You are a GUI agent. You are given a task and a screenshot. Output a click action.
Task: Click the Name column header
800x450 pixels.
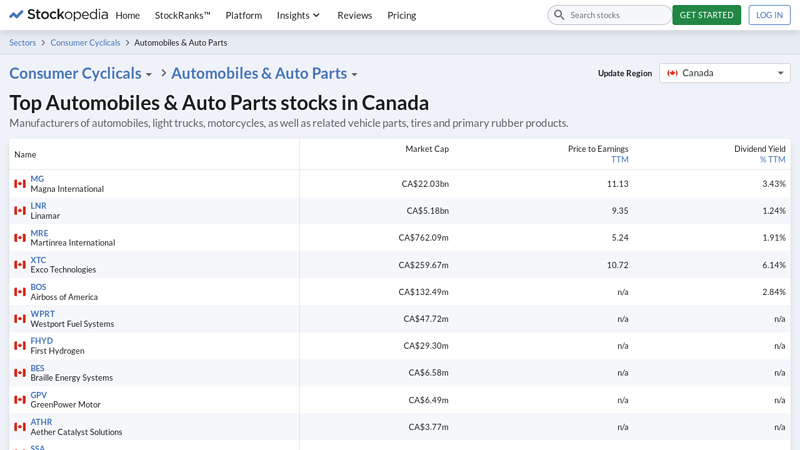coord(25,154)
